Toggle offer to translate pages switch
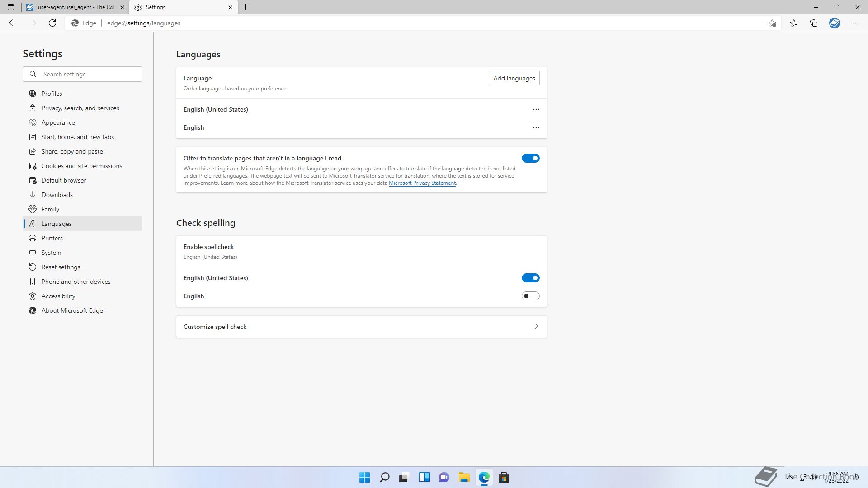The width and height of the screenshot is (868, 488). click(531, 158)
